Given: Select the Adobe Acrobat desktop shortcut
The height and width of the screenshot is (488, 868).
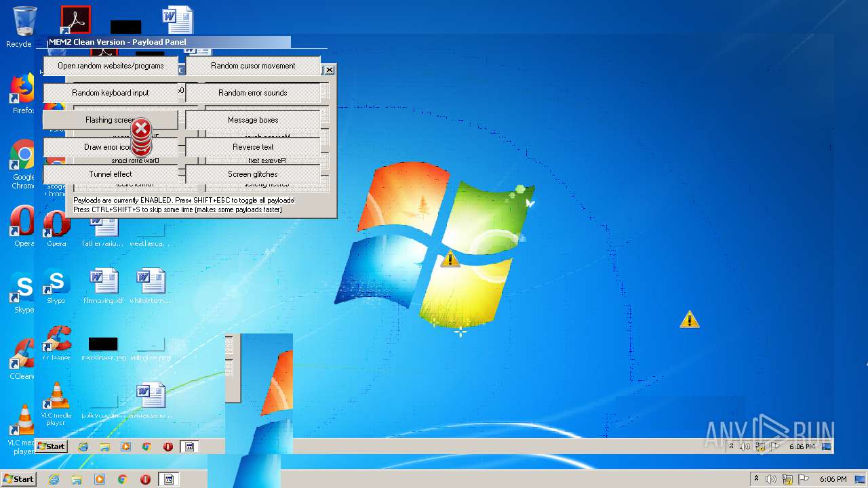Looking at the screenshot, I should (76, 20).
